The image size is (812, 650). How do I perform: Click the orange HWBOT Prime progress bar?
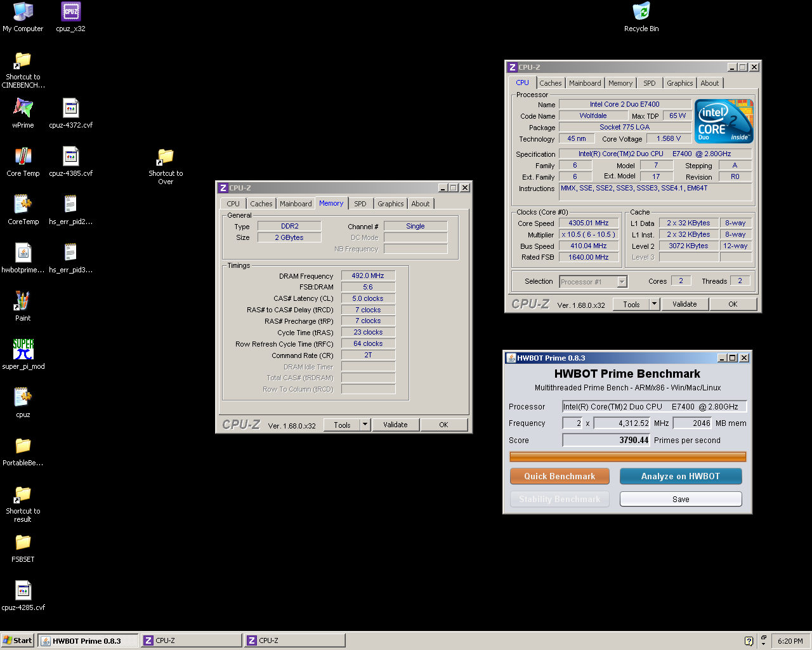(x=628, y=456)
